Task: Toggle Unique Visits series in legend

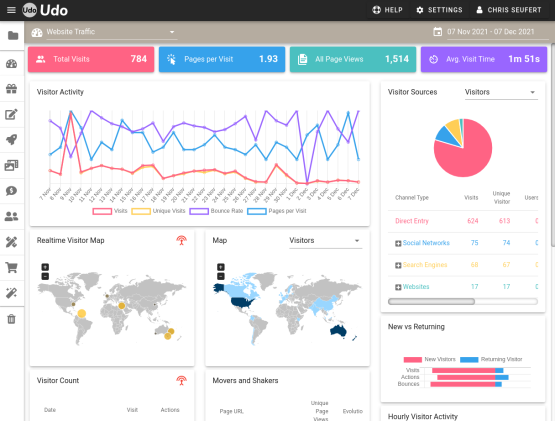Action: pyautogui.click(x=158, y=211)
